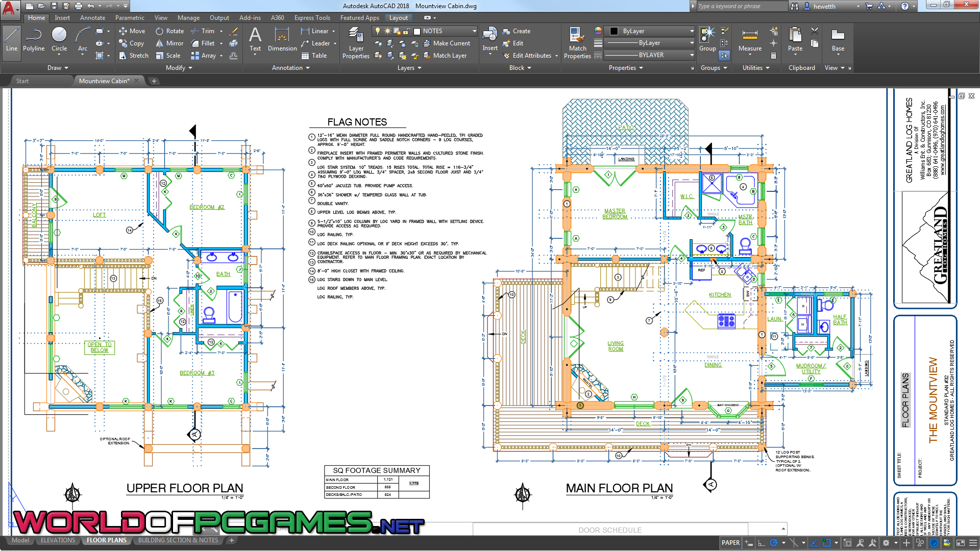Click the Match Properties tool

pyautogui.click(x=577, y=43)
